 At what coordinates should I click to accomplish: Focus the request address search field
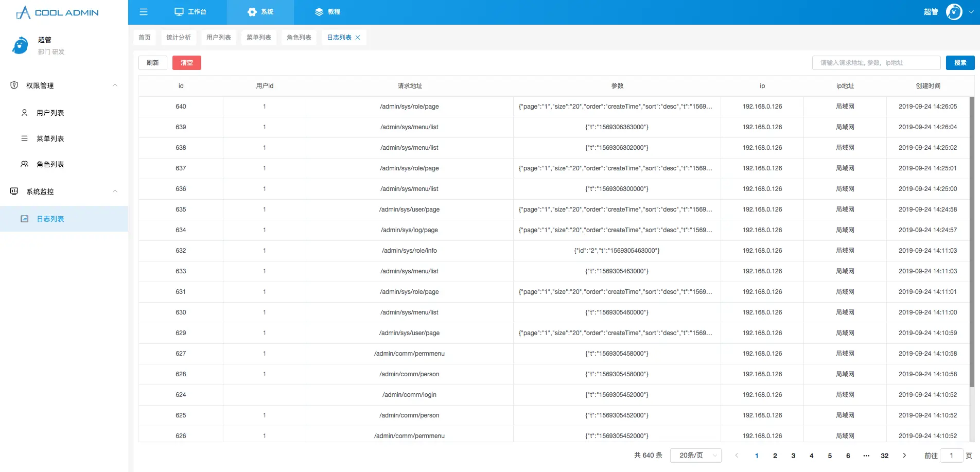[x=877, y=63]
